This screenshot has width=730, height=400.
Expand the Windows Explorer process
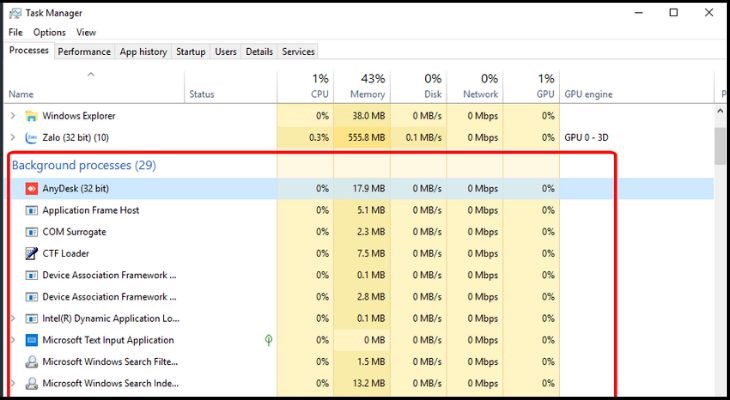pos(13,115)
